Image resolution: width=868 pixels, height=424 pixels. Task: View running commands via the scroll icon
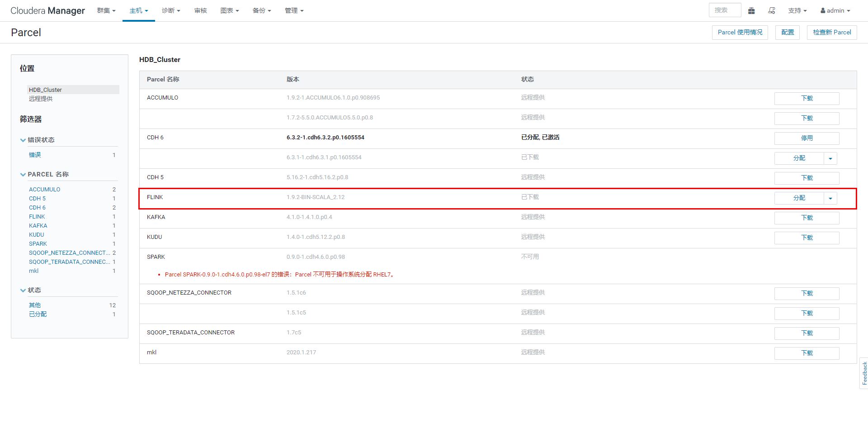(x=772, y=10)
